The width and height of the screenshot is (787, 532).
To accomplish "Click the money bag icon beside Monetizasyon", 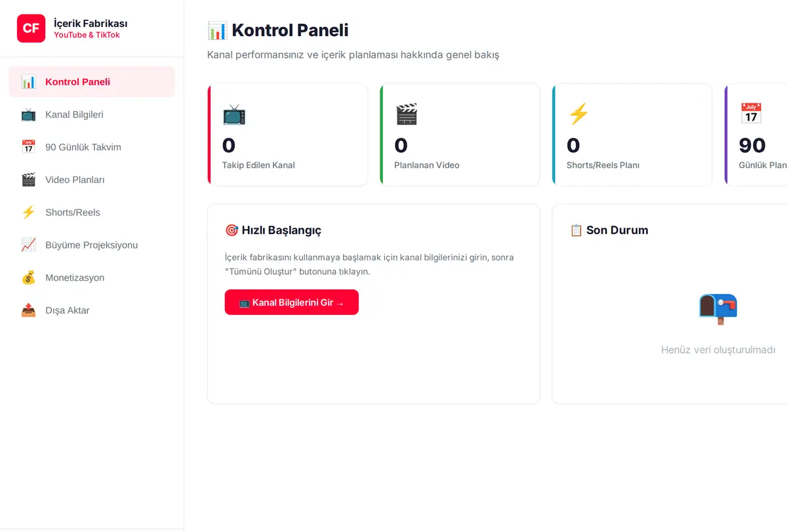I will tap(28, 277).
